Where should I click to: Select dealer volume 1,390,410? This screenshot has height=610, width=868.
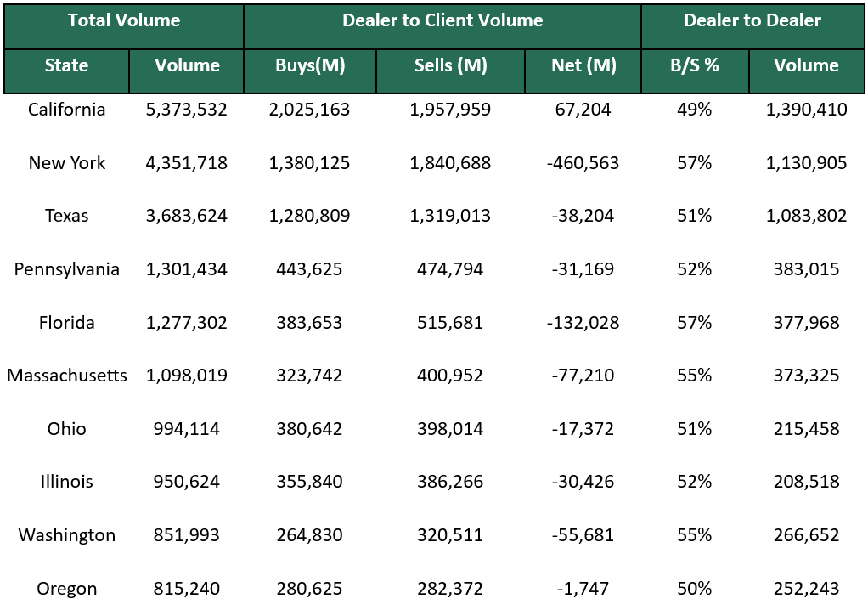807,109
